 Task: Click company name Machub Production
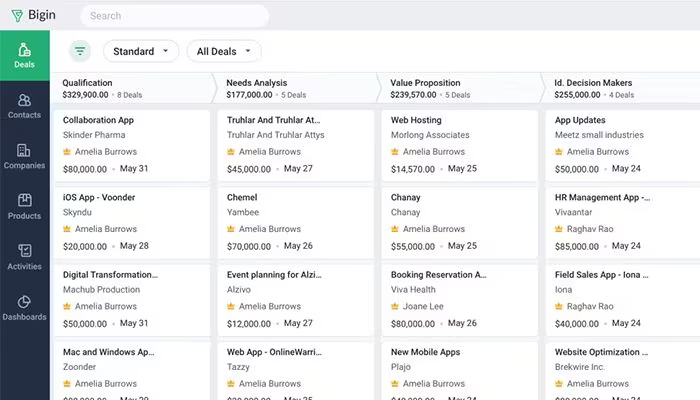click(x=101, y=289)
